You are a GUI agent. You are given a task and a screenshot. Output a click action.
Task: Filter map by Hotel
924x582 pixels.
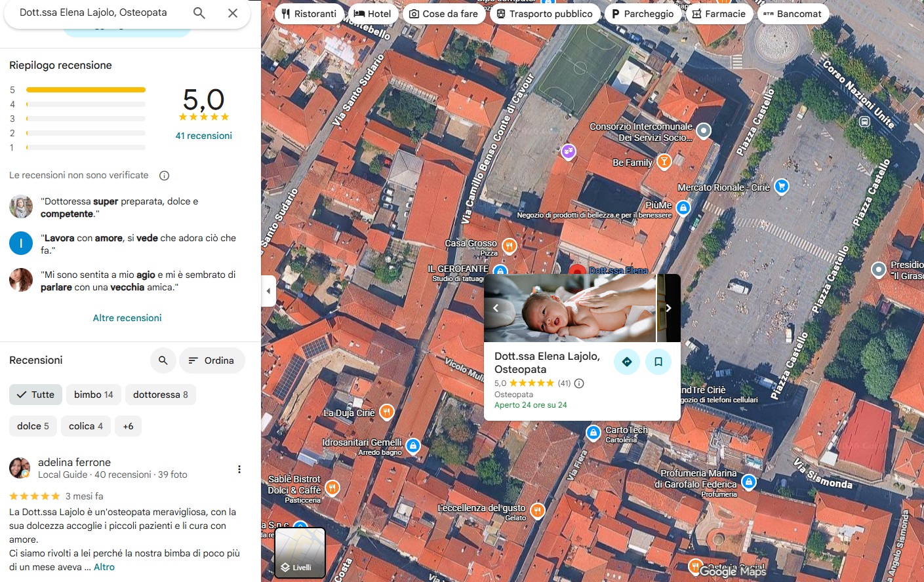(x=372, y=14)
